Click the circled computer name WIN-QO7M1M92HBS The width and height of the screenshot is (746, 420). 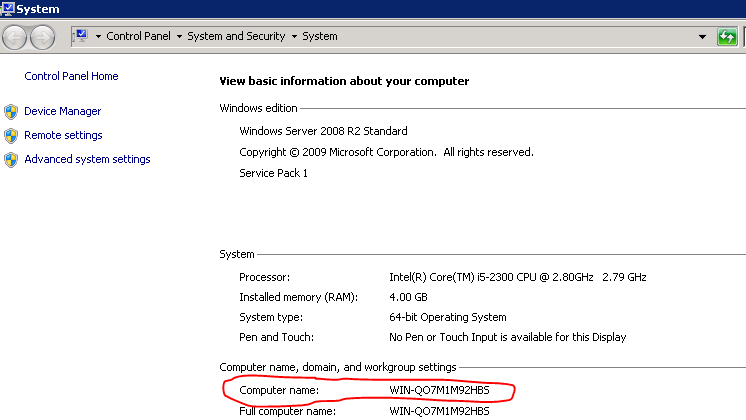click(x=439, y=389)
